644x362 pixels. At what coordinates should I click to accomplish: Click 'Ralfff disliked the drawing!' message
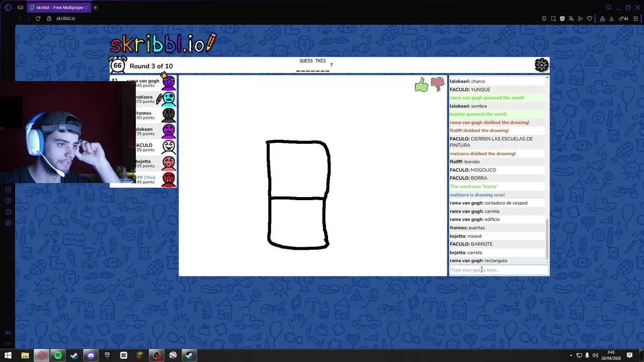(x=479, y=131)
